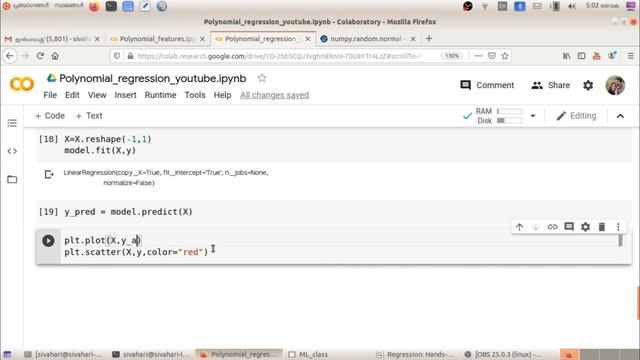Click the plt.scatter code line
This screenshot has width=640, height=360.
point(136,252)
